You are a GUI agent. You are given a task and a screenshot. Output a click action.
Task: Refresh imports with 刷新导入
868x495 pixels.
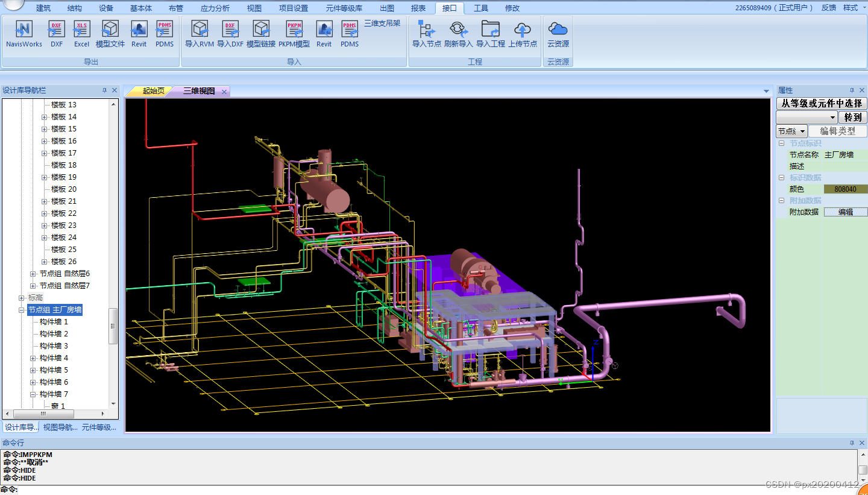point(458,33)
